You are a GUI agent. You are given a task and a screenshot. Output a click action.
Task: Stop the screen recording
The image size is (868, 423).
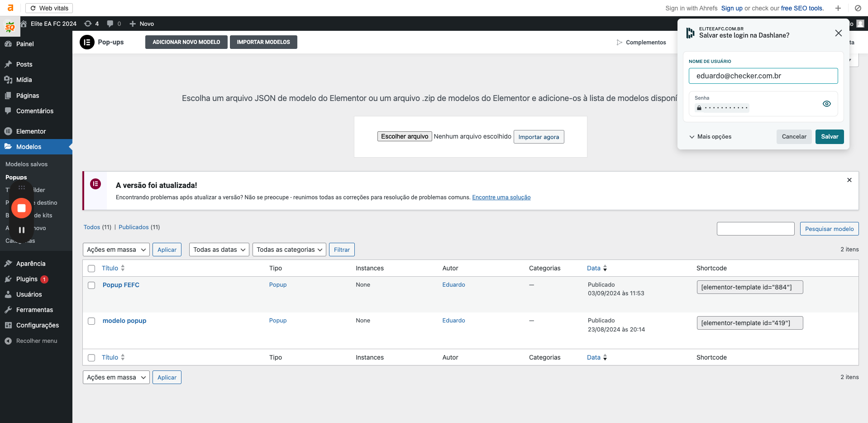point(21,208)
